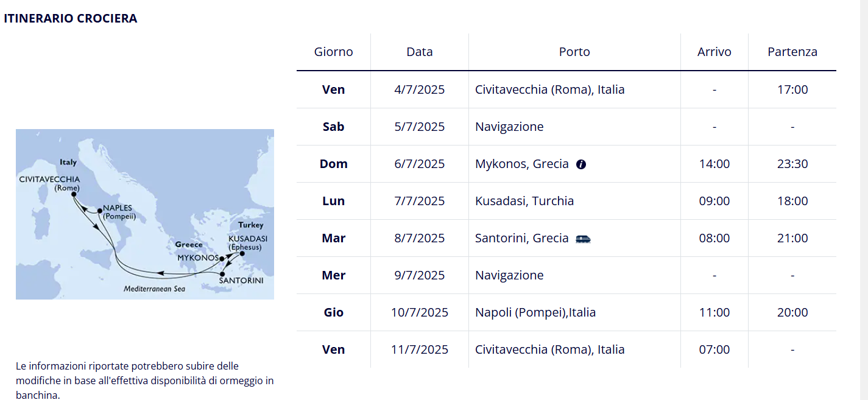Select the Kusadasi, Turchia port entry

[x=524, y=201]
